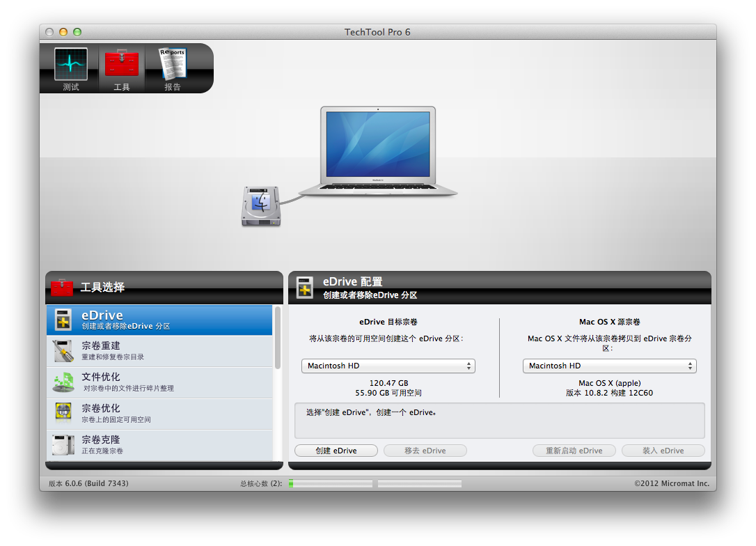Click the first CPU core usage bar
Screen dimensions: 756x546
[x=331, y=483]
